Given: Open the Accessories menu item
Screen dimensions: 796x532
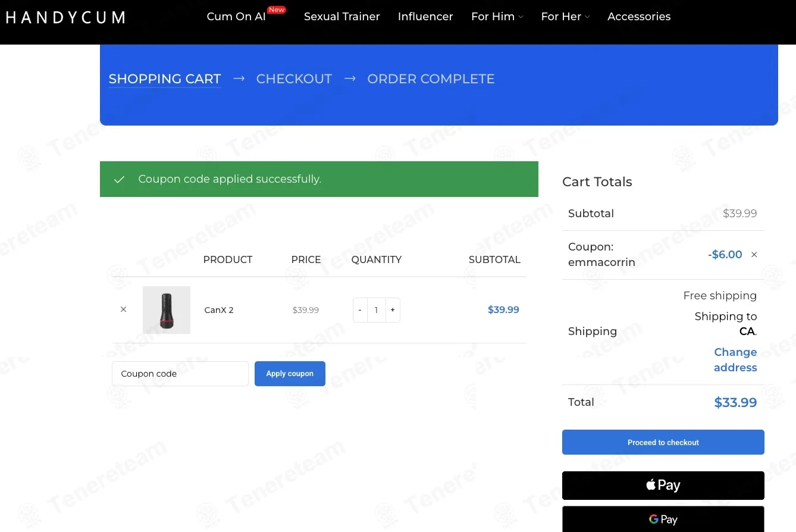Looking at the screenshot, I should [639, 17].
